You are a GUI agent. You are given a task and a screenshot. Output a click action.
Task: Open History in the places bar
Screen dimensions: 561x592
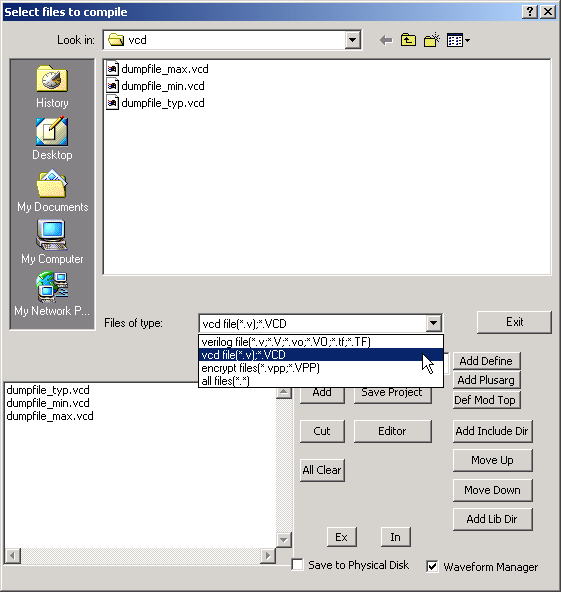[x=52, y=87]
